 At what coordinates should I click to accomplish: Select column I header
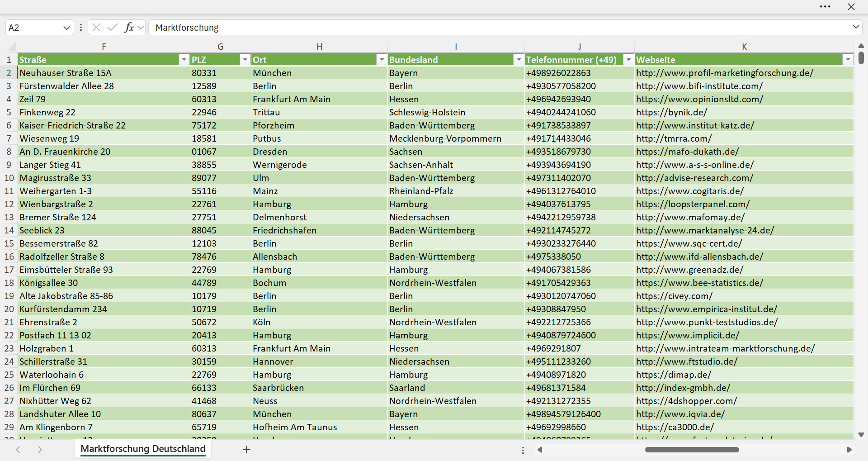[456, 47]
